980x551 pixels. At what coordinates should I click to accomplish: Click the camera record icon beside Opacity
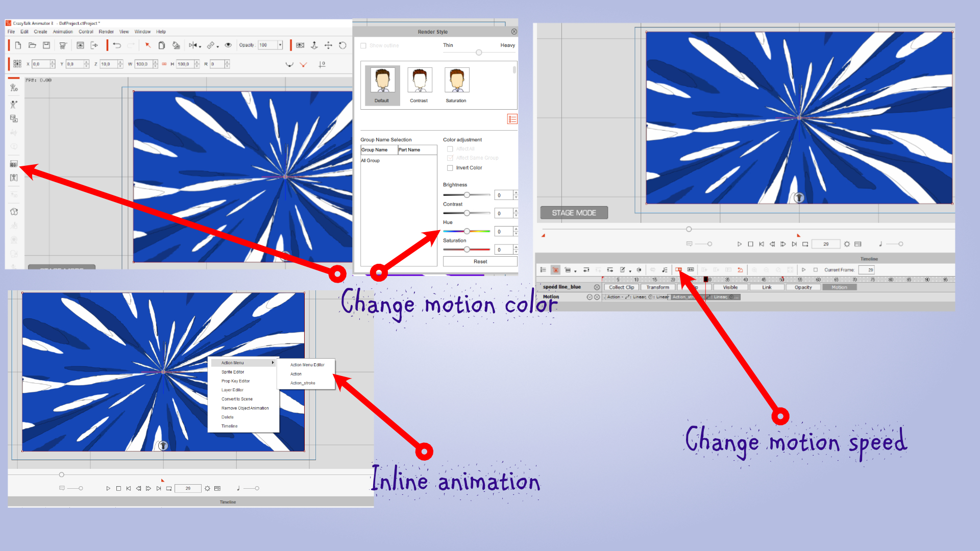[x=300, y=45]
